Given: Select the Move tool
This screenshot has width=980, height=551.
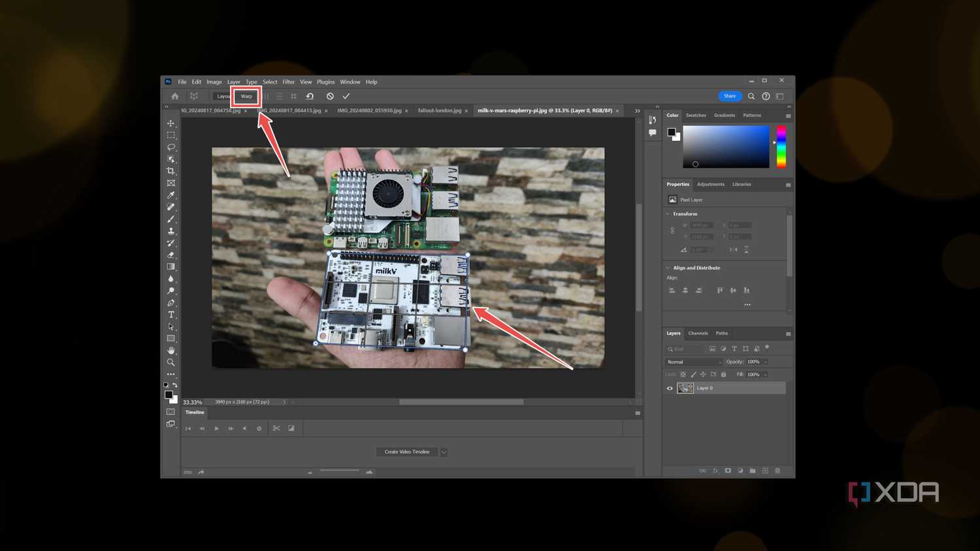Looking at the screenshot, I should (x=171, y=123).
